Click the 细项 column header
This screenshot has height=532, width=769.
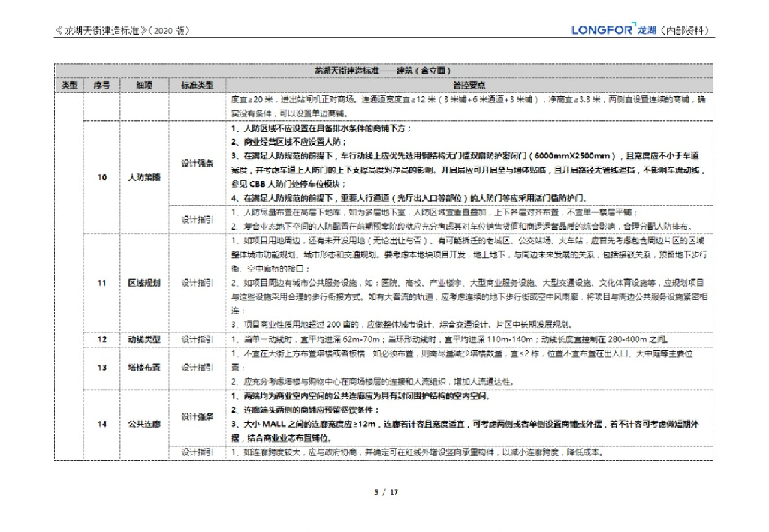144,86
